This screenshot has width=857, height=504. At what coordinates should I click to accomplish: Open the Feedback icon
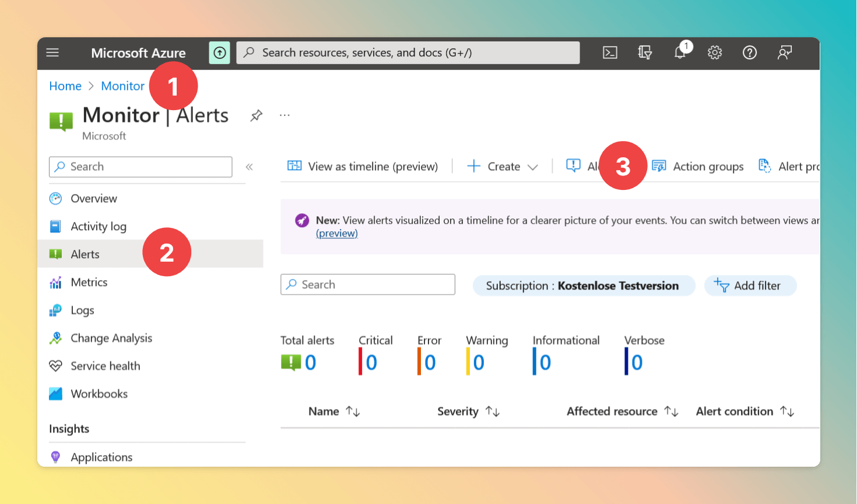tap(785, 53)
